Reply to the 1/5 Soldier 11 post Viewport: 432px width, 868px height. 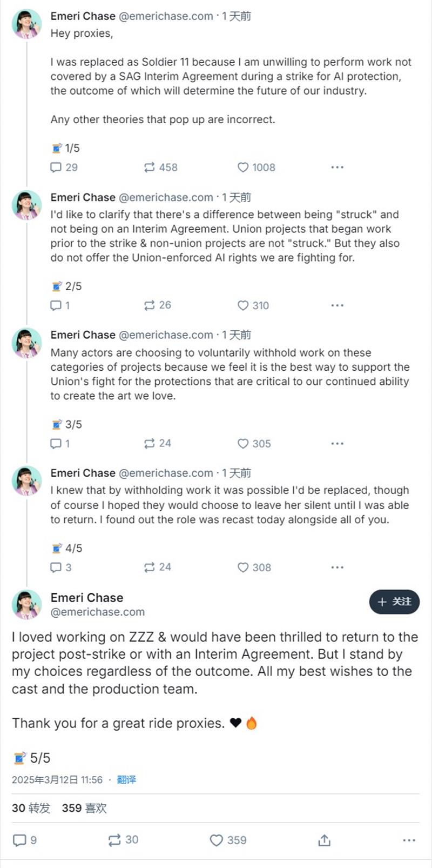[56, 168]
